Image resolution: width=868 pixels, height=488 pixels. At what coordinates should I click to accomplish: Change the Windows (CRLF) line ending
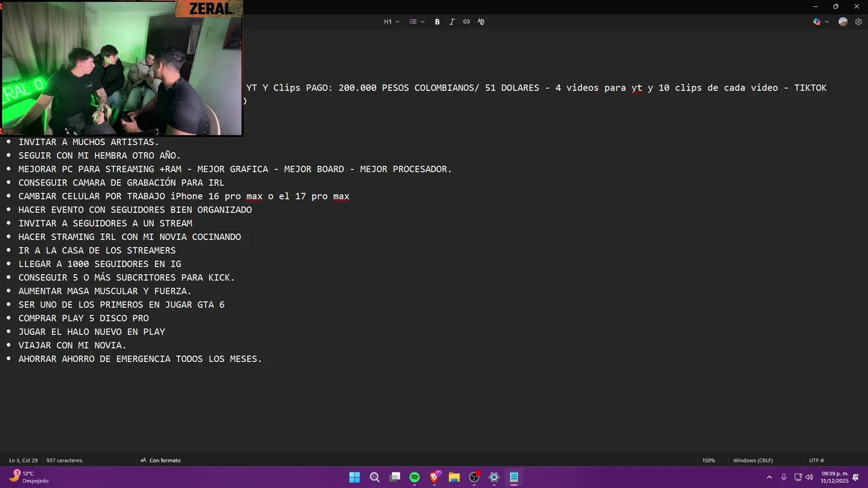tap(753, 460)
